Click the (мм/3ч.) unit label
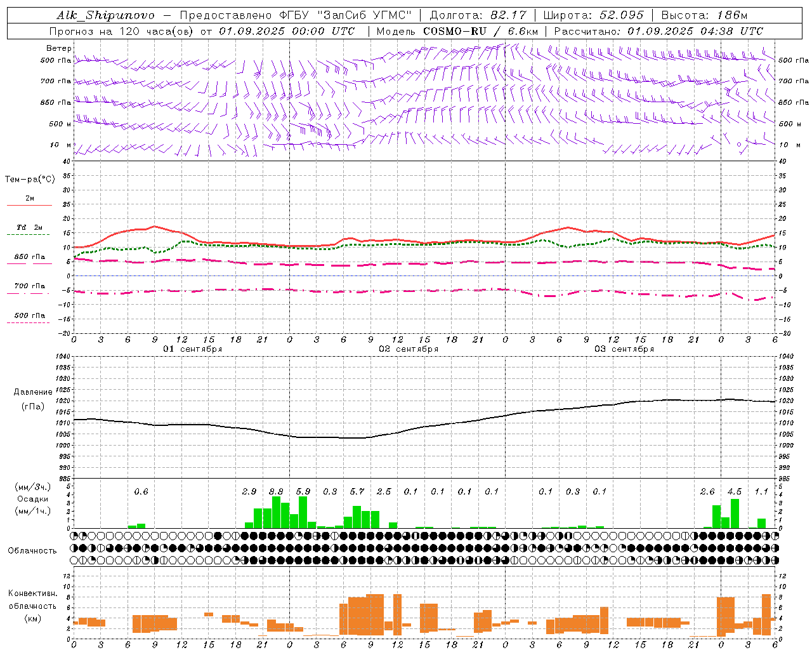 [x=33, y=487]
